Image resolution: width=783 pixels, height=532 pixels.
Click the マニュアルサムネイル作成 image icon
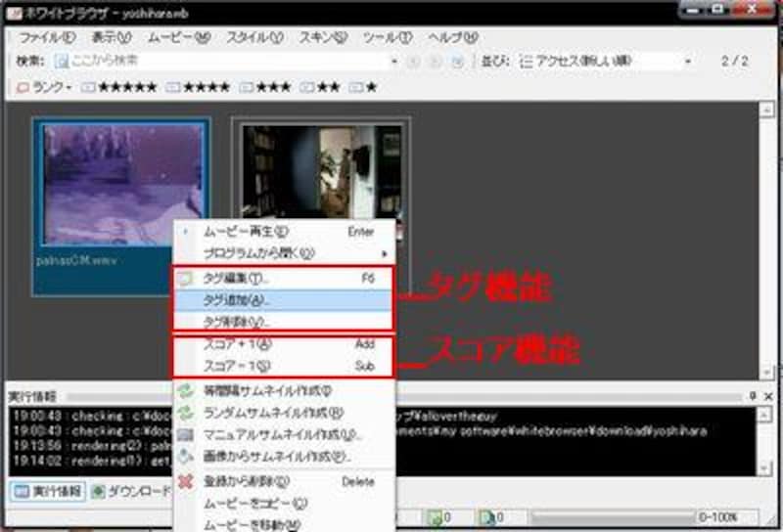(185, 434)
